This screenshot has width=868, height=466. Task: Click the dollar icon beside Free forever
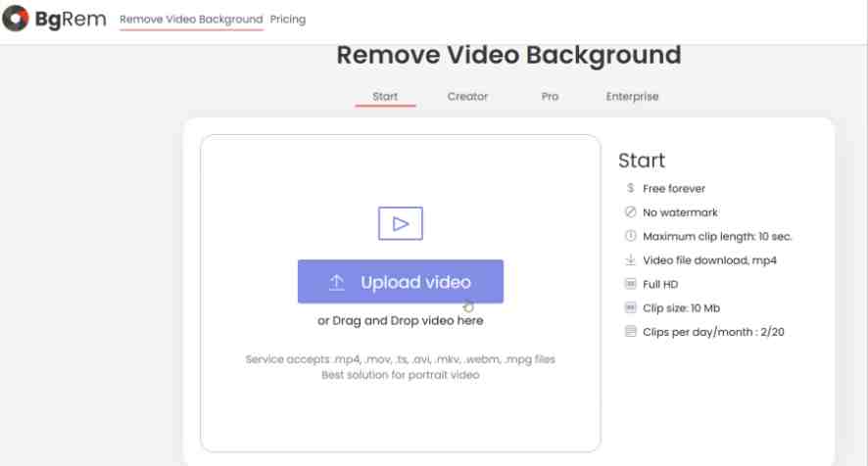point(631,188)
